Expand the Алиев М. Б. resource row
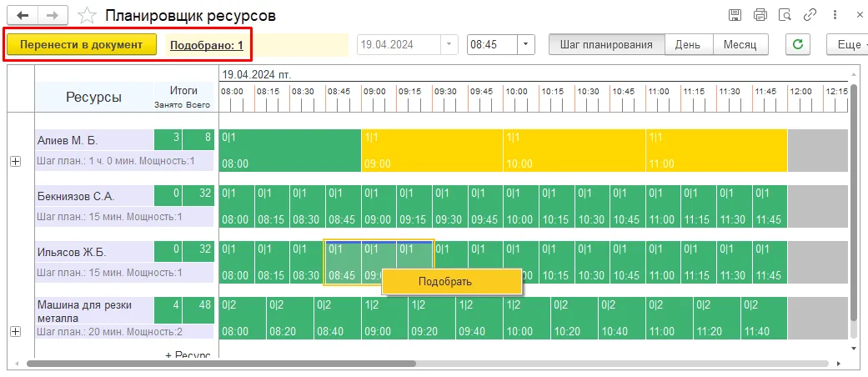 (16, 162)
